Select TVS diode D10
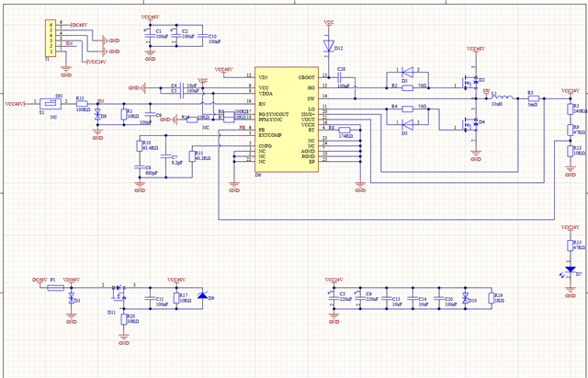This screenshot has width=588, height=378. coord(466,299)
